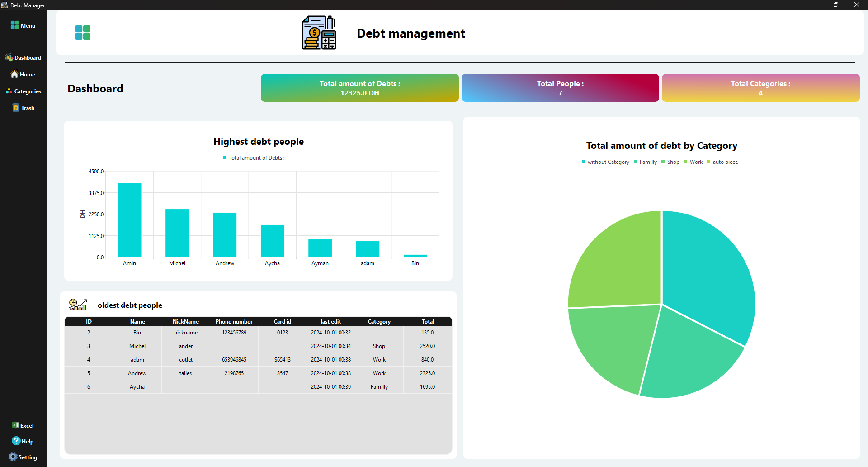Click the 'auto piece' legend entry
Screen dimensions: 868x467
[x=722, y=162]
